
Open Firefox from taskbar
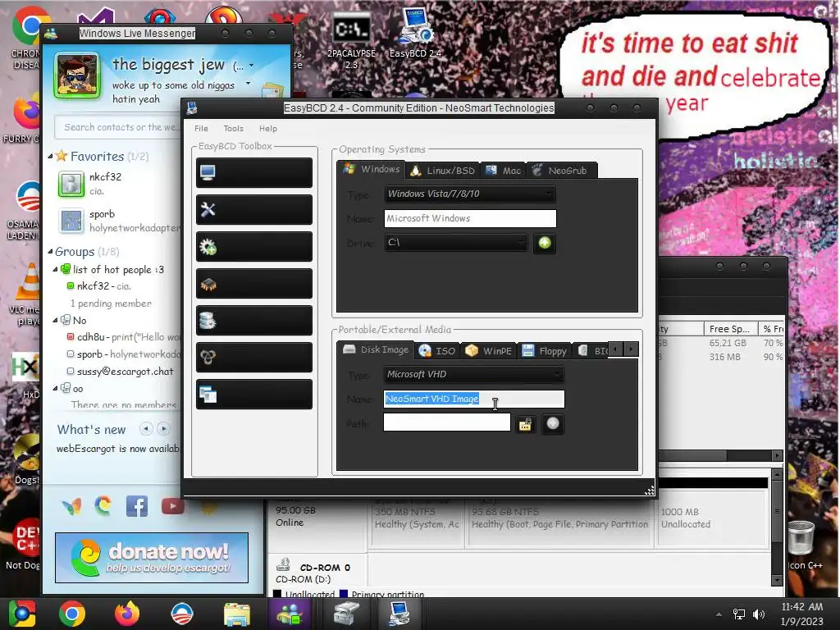127,614
